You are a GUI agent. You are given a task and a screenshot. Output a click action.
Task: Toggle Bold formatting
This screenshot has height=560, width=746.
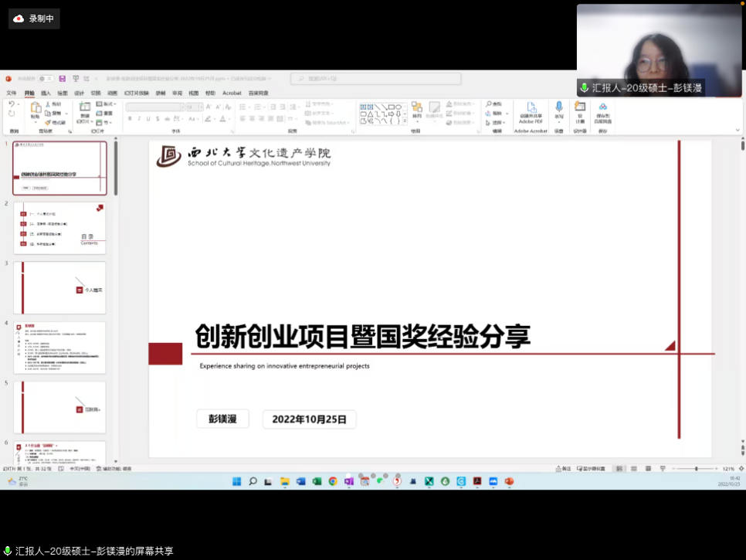click(x=130, y=119)
